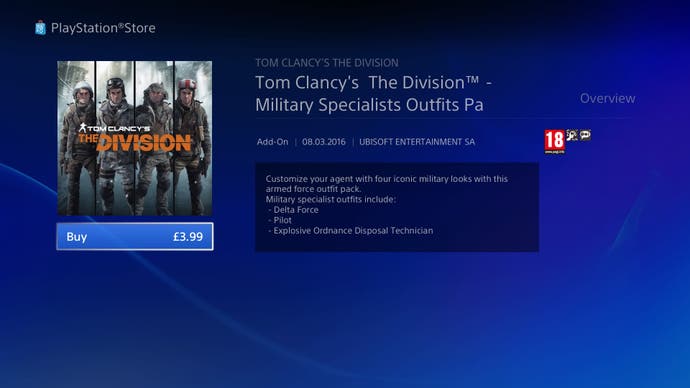The image size is (690, 388).
Task: Click the PEGI violence descriptor icon
Action: point(572,135)
